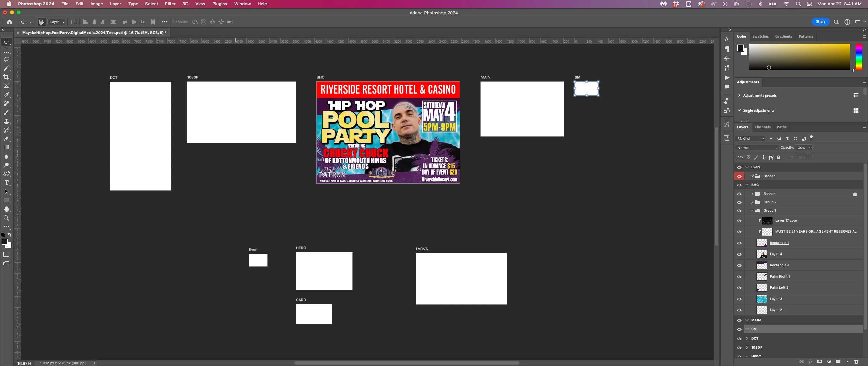Viewport: 868px width, 366px height.
Task: Select the Eyedropper tool
Action: [6, 95]
